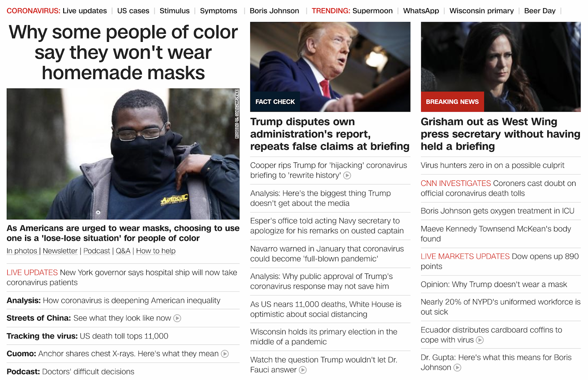Open Wisconsin primary trending topic
Screen dimensions: 588x380
[481, 11]
